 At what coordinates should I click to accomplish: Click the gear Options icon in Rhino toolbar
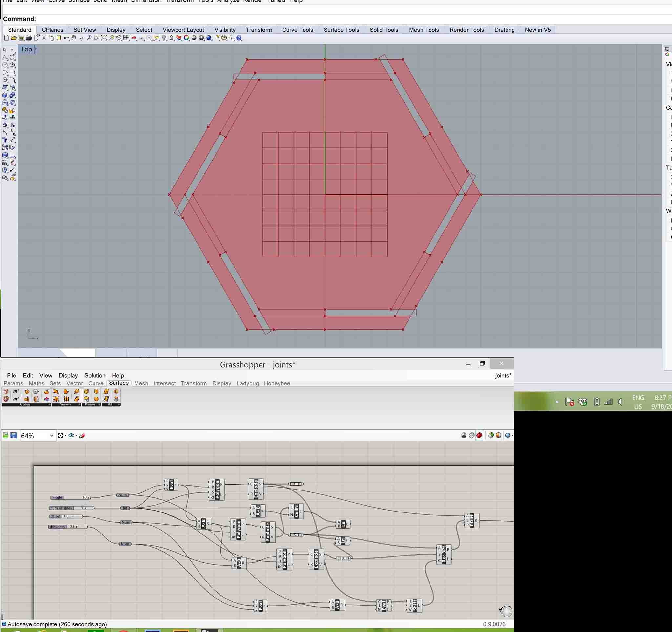[x=223, y=38]
